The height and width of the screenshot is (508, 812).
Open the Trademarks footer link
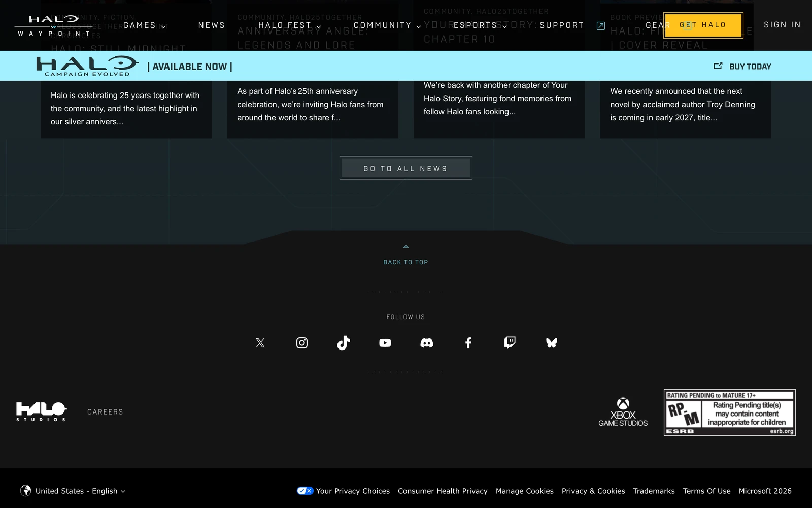point(654,491)
